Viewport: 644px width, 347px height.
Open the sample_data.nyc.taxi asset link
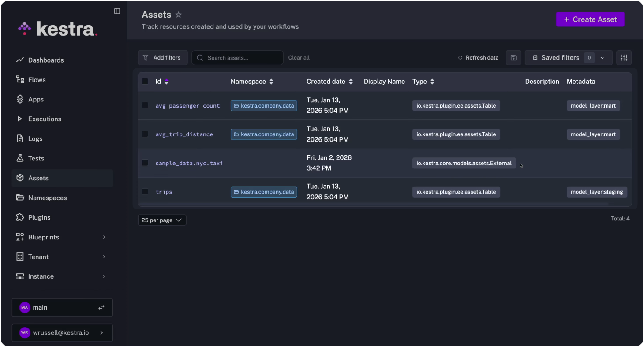tap(189, 163)
